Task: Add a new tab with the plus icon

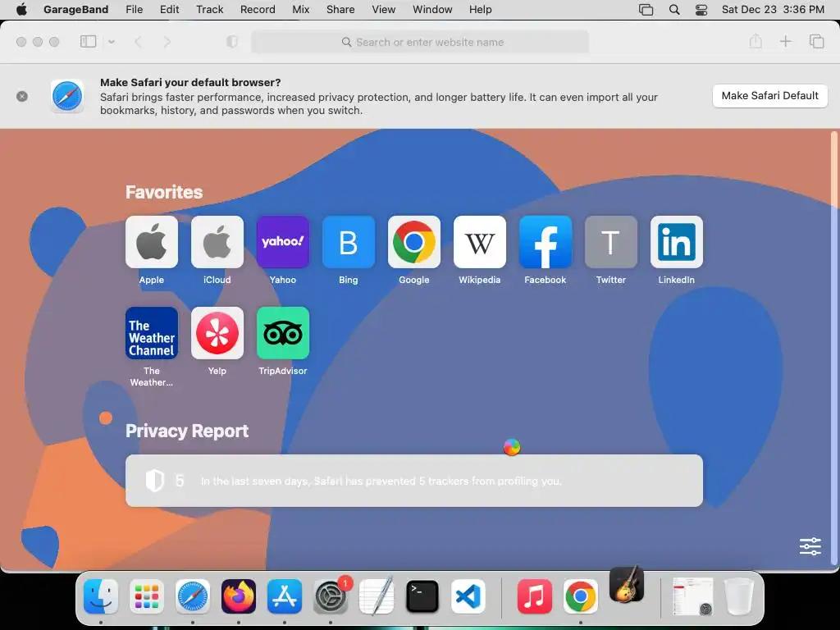Action: tap(785, 41)
